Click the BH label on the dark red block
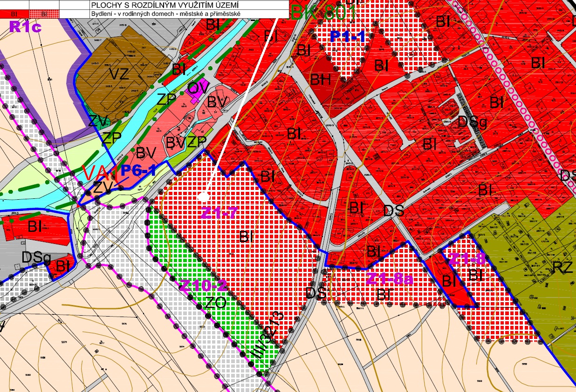576x392 pixels. coord(321,80)
